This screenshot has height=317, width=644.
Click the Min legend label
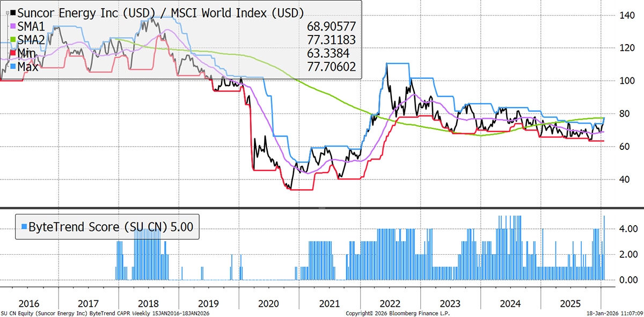click(27, 53)
